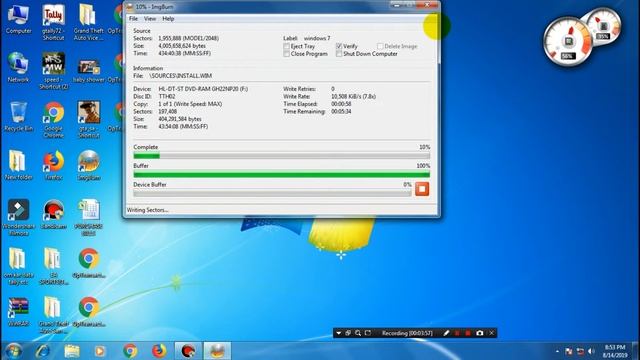Click the Writing Sectors status bar text
Image resolution: width=640 pixels, height=360 pixels.
click(x=147, y=210)
